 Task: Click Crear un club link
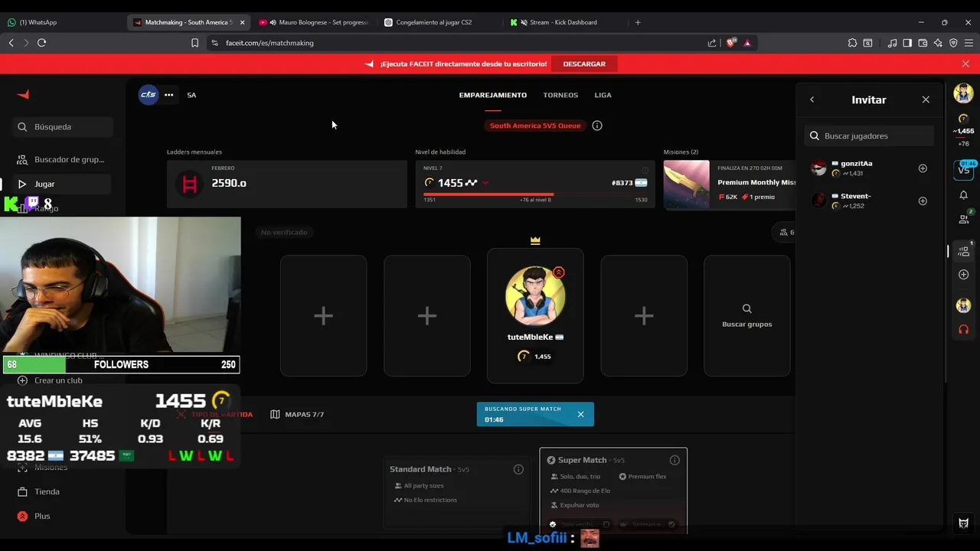[x=51, y=380]
